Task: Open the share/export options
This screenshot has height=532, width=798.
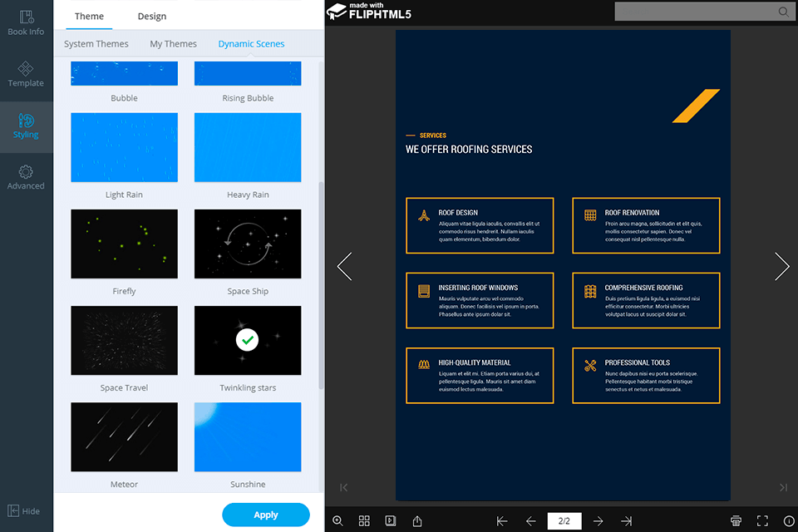Action: coord(417,520)
